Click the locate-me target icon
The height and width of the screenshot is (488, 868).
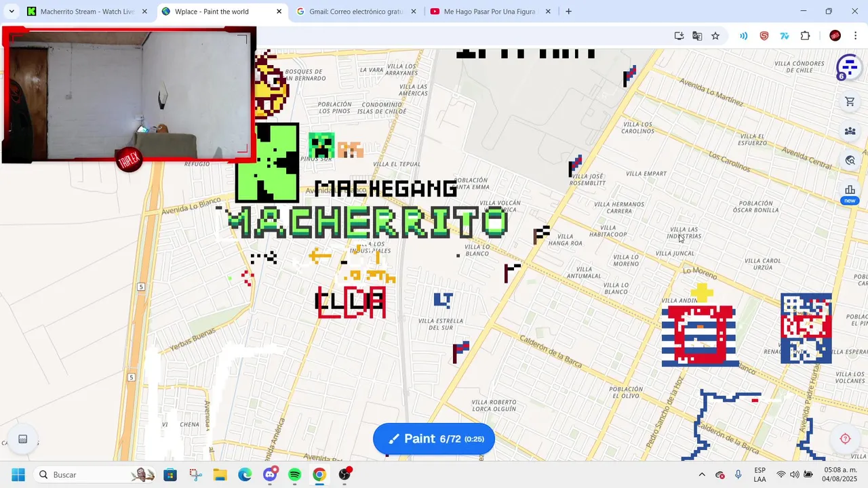click(x=845, y=439)
